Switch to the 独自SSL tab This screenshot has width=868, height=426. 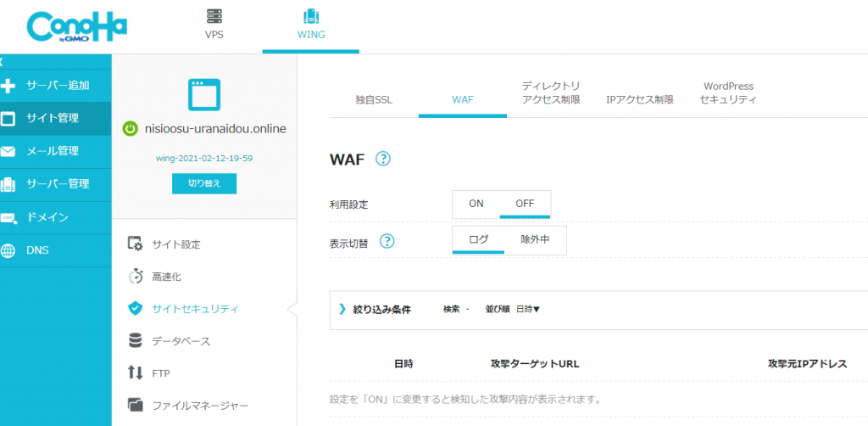pos(374,100)
